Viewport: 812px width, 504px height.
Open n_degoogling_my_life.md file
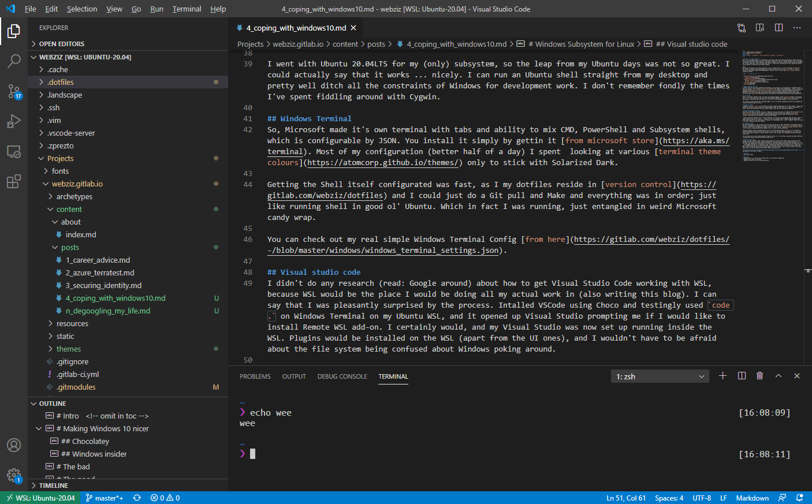(x=128, y=311)
